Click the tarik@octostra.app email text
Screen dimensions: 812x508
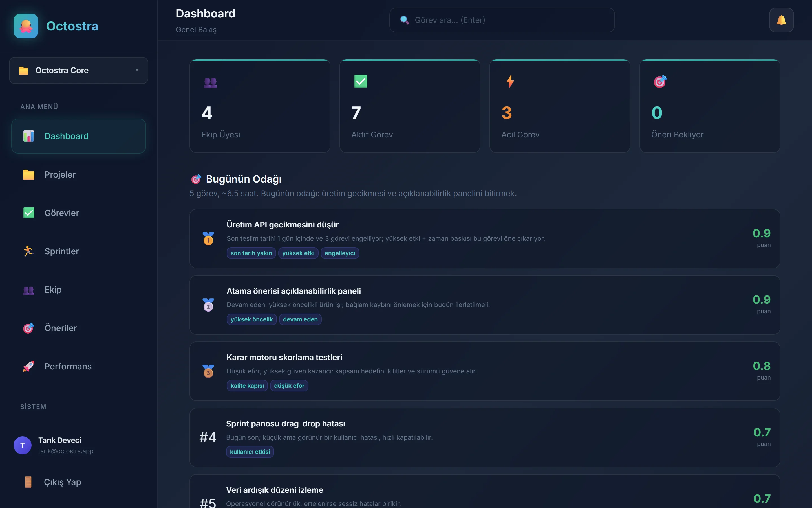click(66, 451)
